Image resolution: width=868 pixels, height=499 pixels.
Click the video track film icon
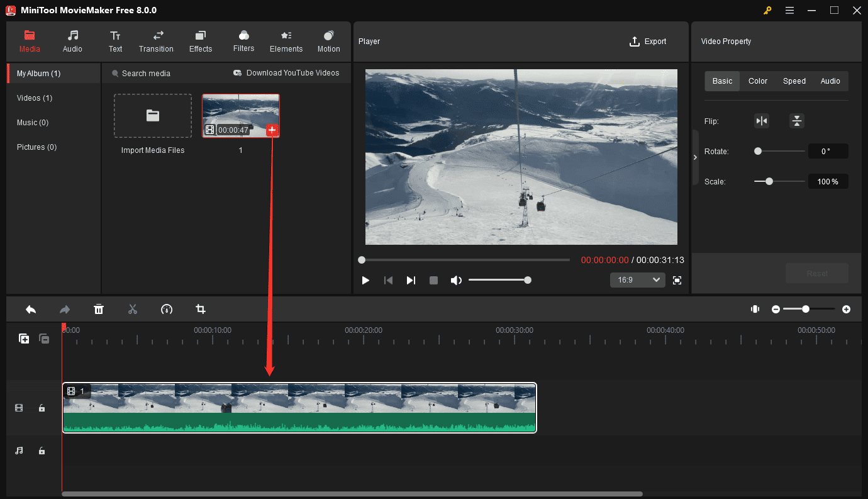pyautogui.click(x=19, y=408)
